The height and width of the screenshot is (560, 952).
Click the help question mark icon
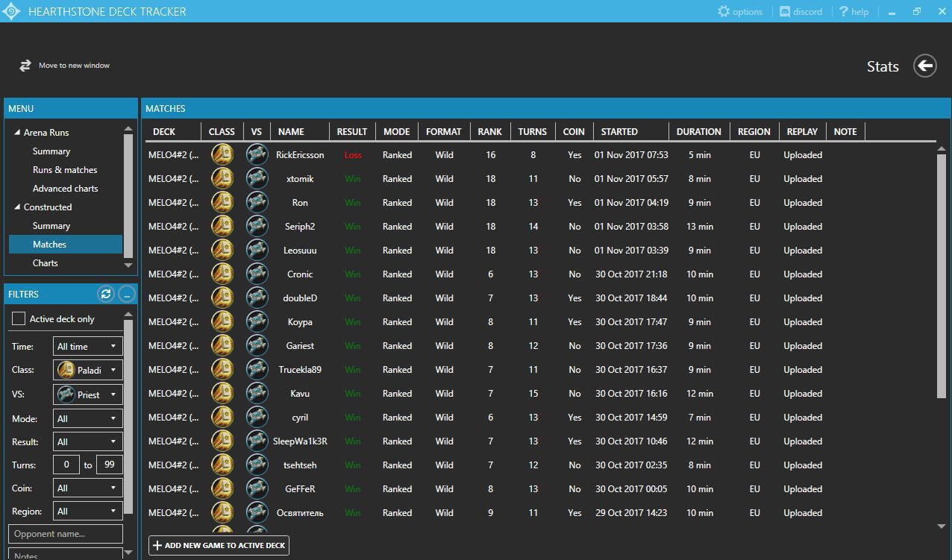[843, 11]
